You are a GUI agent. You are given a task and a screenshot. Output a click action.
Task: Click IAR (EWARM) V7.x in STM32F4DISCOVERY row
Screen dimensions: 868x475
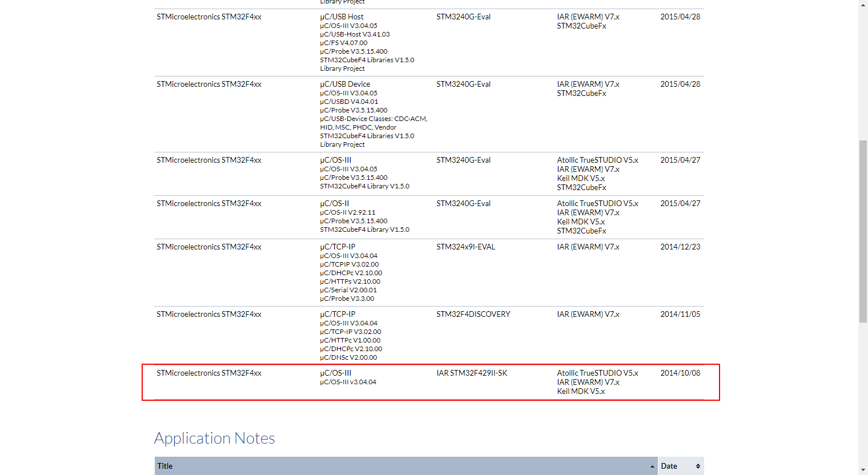pos(588,315)
